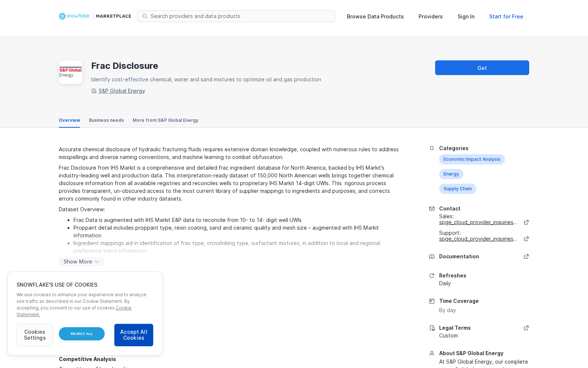588x368 pixels.
Task: Click the Contact envelope icon
Action: point(432,209)
